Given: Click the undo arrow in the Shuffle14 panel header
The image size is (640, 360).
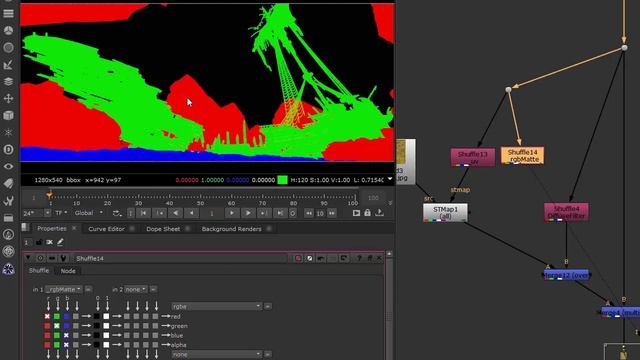Looking at the screenshot, I should click(321, 258).
